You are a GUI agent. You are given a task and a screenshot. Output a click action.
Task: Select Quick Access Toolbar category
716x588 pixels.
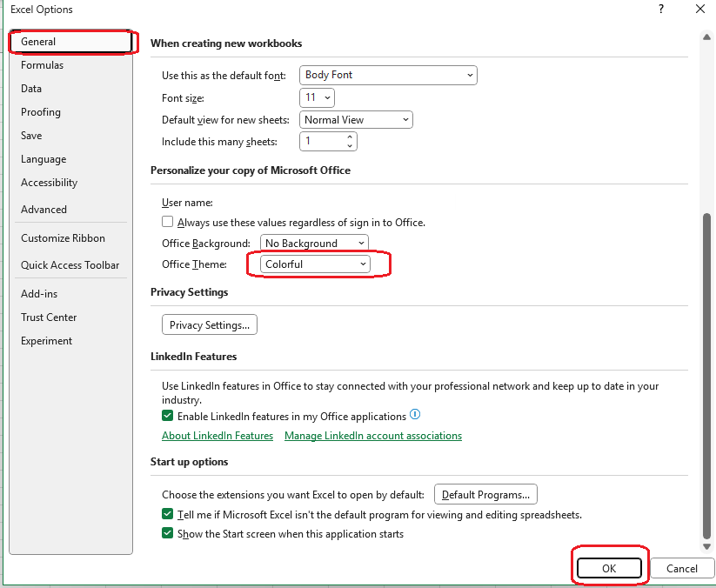(x=70, y=264)
